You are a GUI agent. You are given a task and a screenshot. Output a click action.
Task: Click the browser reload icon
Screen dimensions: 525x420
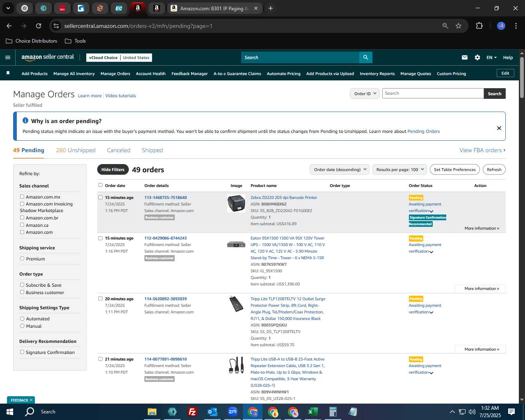click(39, 26)
